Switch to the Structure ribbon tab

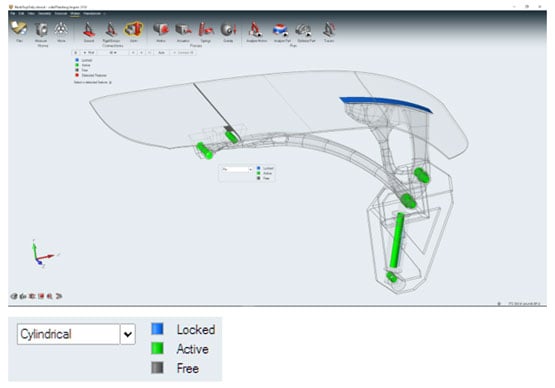tap(61, 13)
